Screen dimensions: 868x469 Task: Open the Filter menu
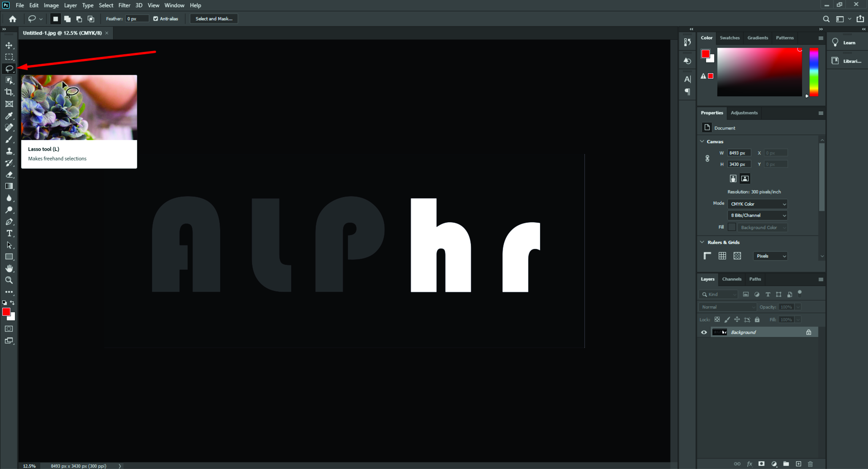click(124, 5)
